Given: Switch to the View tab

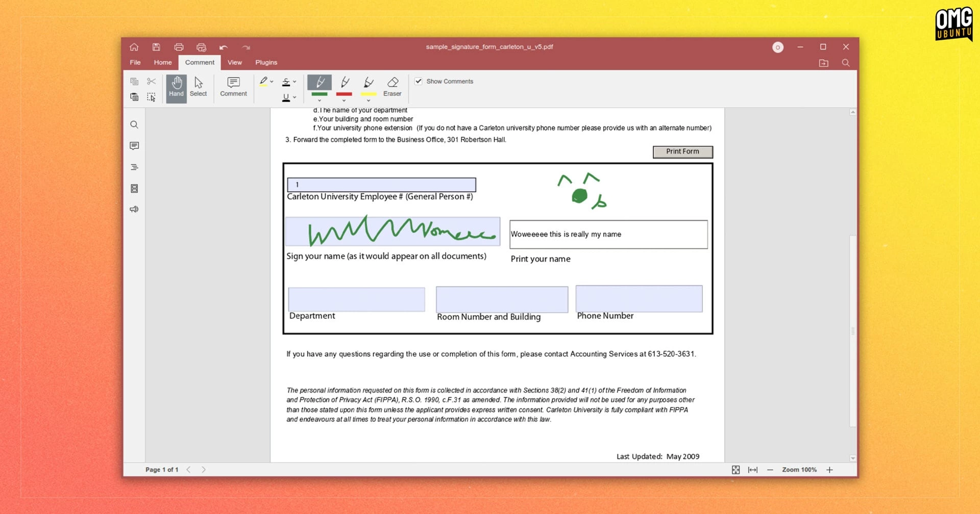Looking at the screenshot, I should pyautogui.click(x=235, y=63).
